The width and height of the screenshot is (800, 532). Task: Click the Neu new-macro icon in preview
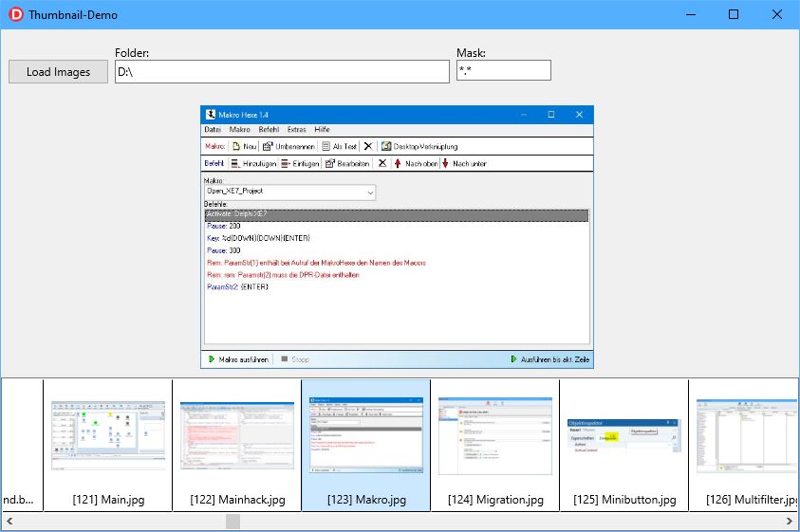(x=236, y=146)
